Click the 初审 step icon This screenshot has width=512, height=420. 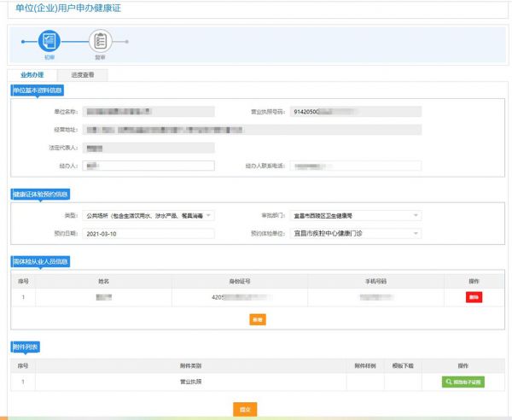pyautogui.click(x=49, y=40)
